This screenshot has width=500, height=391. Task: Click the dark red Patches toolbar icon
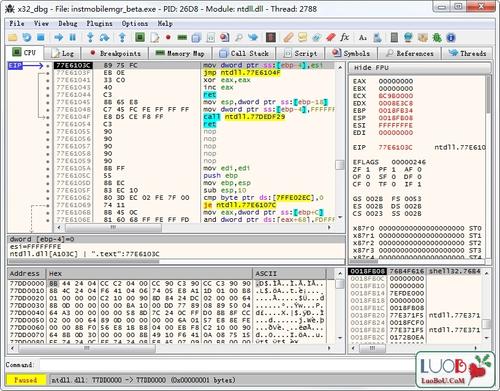point(271,37)
